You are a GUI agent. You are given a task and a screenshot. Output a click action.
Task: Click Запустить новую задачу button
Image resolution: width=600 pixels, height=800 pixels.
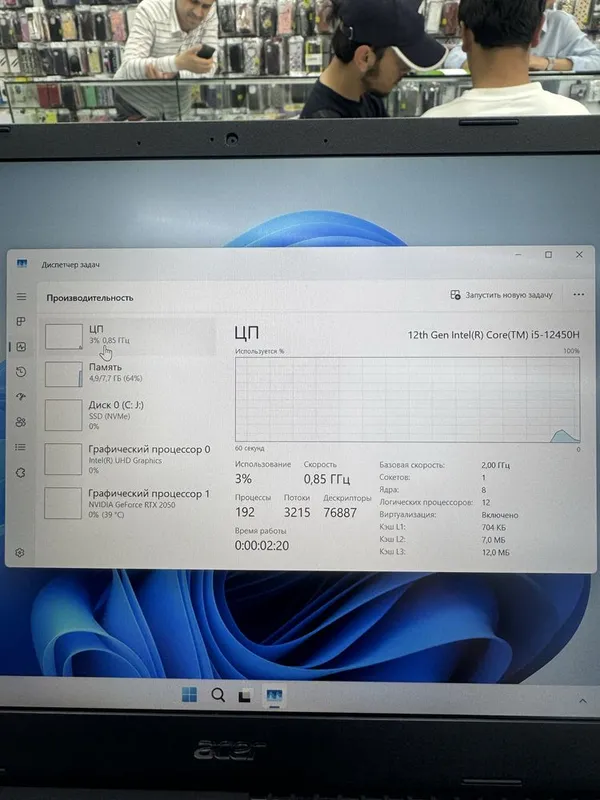click(502, 295)
